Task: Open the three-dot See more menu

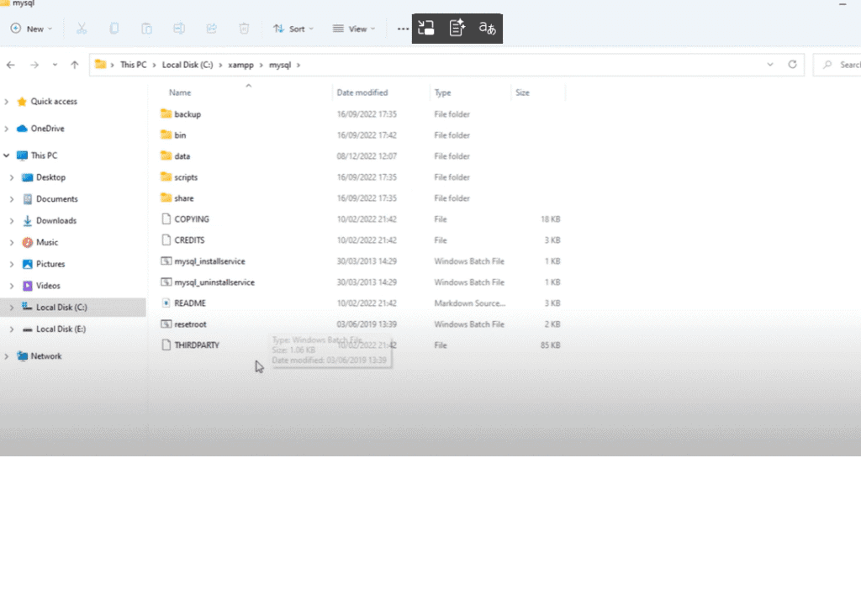Action: click(x=403, y=29)
